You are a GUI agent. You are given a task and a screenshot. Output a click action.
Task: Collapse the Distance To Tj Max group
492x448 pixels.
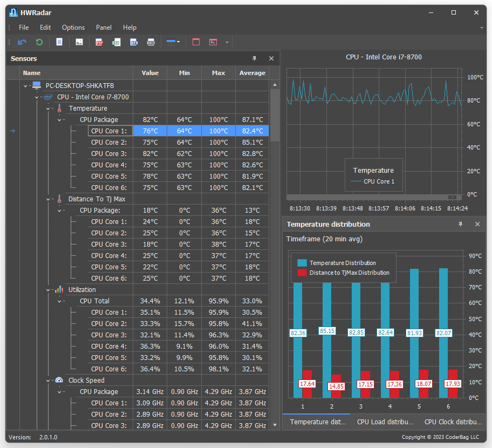point(48,199)
